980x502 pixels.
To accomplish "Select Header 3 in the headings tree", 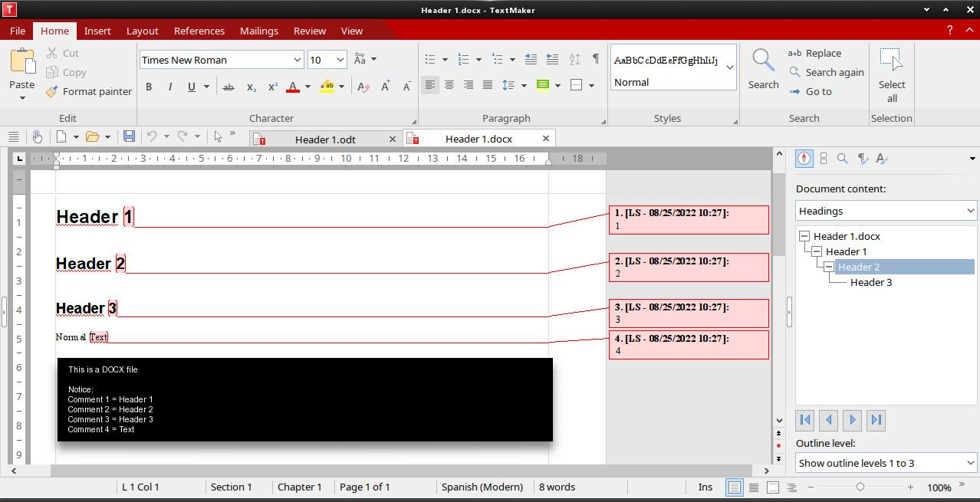I will [870, 282].
